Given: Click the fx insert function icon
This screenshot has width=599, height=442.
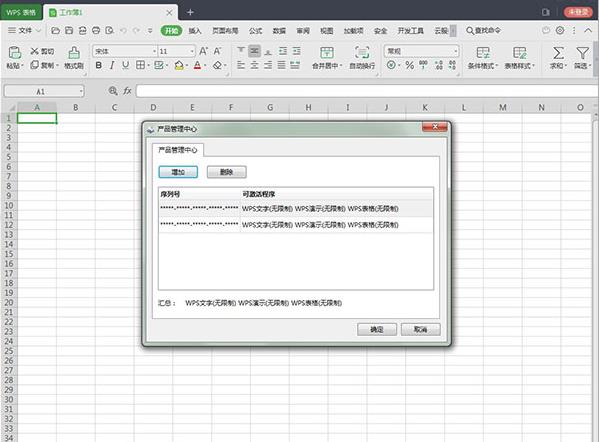Looking at the screenshot, I should click(127, 91).
